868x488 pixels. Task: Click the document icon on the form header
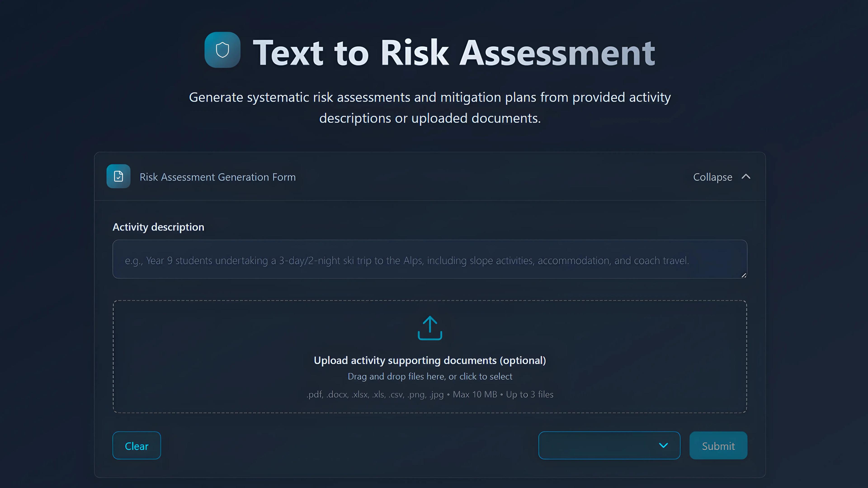(x=118, y=176)
